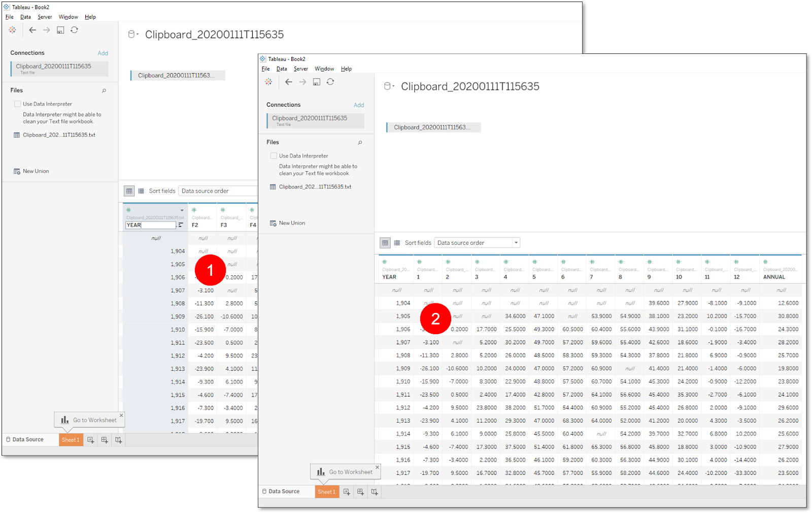The image size is (812, 513).
Task: Go back using the front window's back arrow
Action: (289, 82)
